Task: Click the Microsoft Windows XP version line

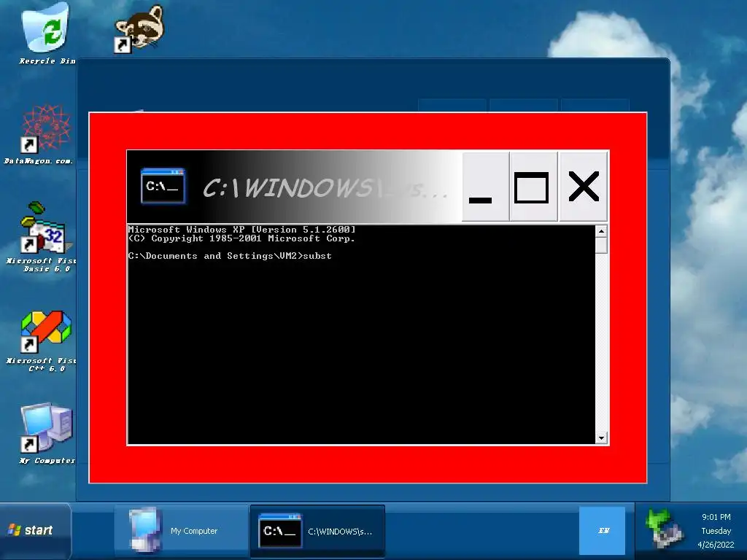Action: click(242, 230)
